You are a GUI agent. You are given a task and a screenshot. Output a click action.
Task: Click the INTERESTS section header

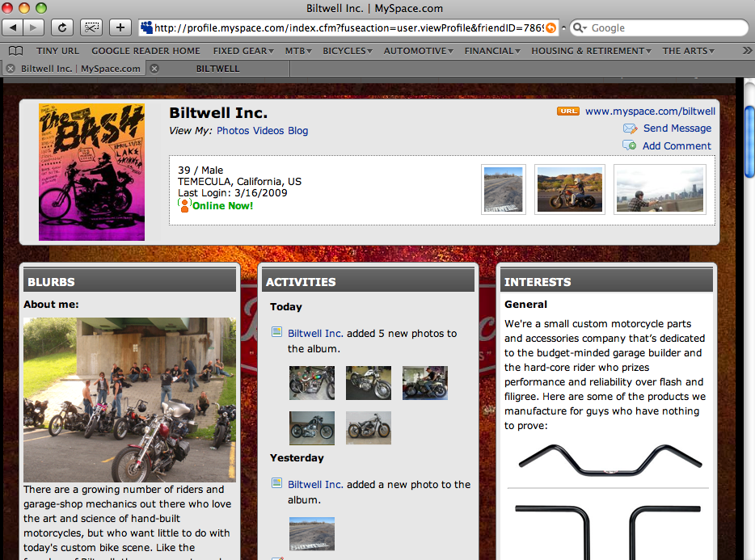tap(607, 282)
